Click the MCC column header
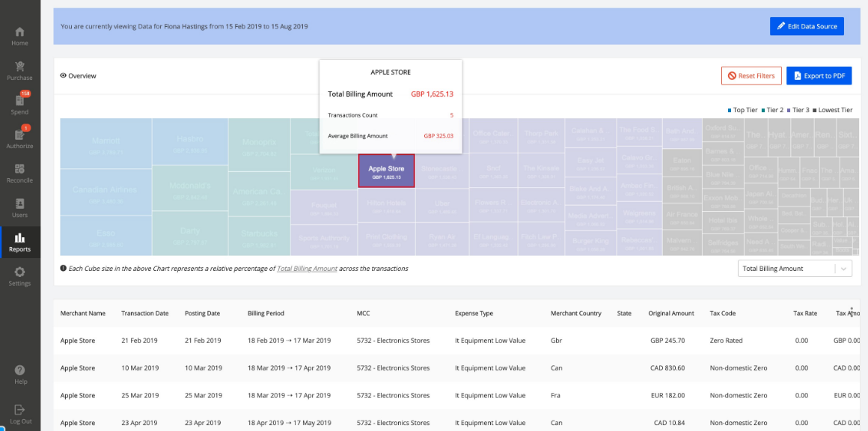The width and height of the screenshot is (868, 431). pos(363,314)
